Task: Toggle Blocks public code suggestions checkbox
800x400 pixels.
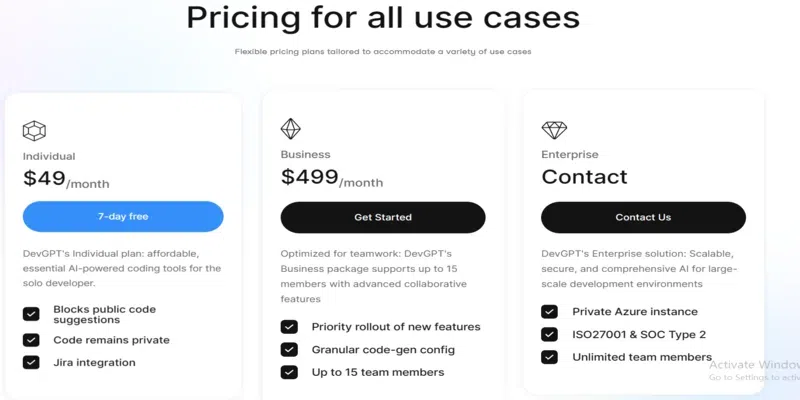Action: click(32, 315)
